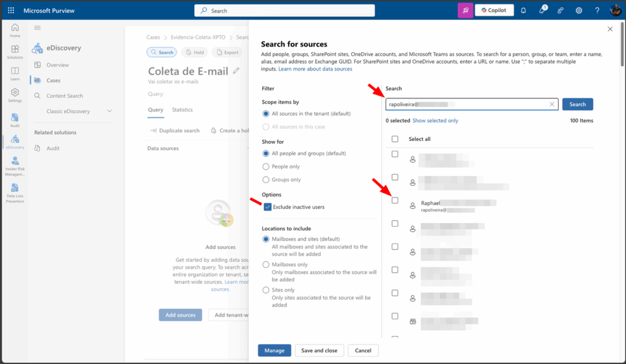
Task: Click the Cancel button
Action: [x=363, y=351]
